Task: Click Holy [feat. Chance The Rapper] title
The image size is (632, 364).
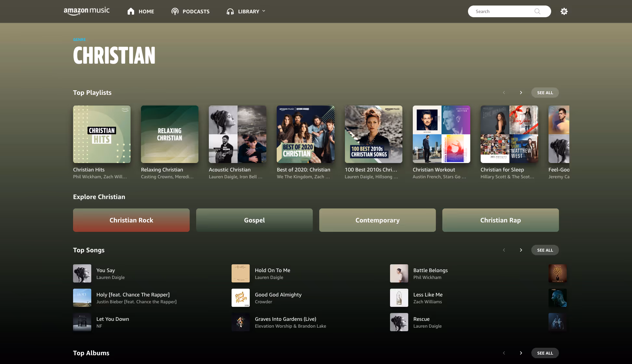Action: pos(133,295)
